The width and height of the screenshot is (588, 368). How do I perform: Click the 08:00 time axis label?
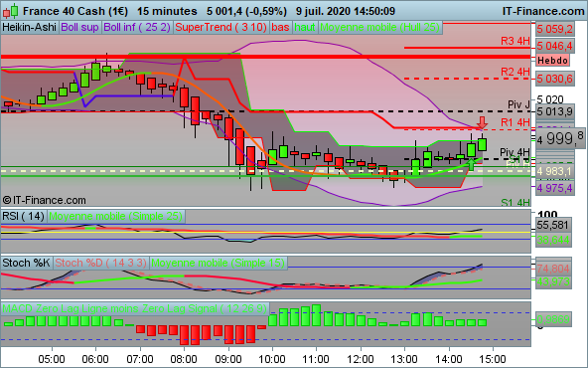pyautogui.click(x=184, y=359)
